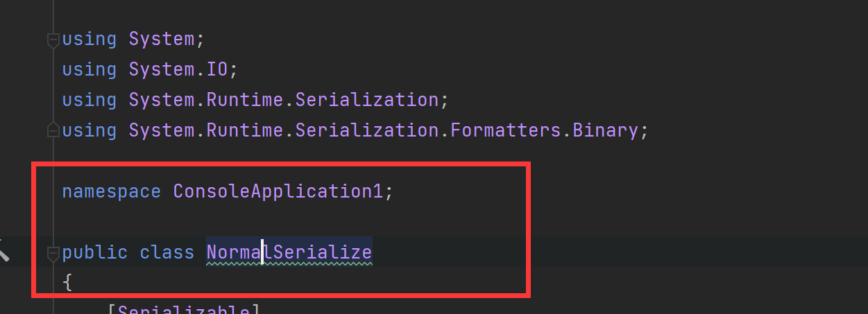Click the "using" keyword on the System.IO line

click(90, 69)
